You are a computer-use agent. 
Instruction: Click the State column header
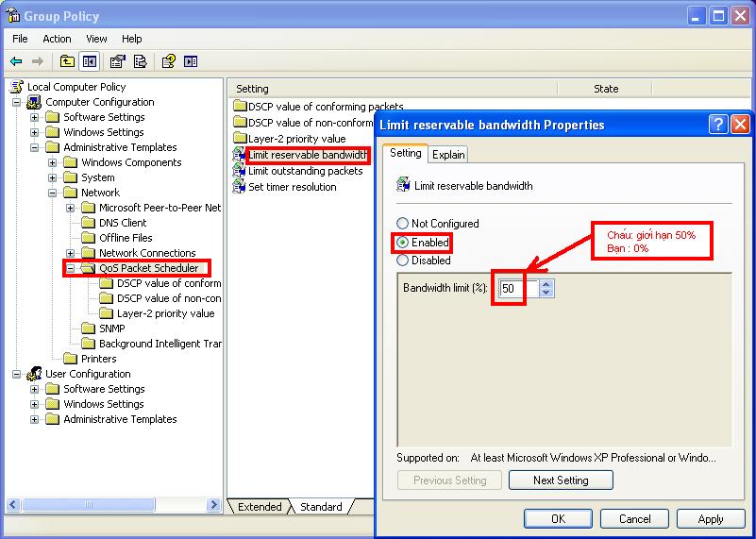click(605, 89)
